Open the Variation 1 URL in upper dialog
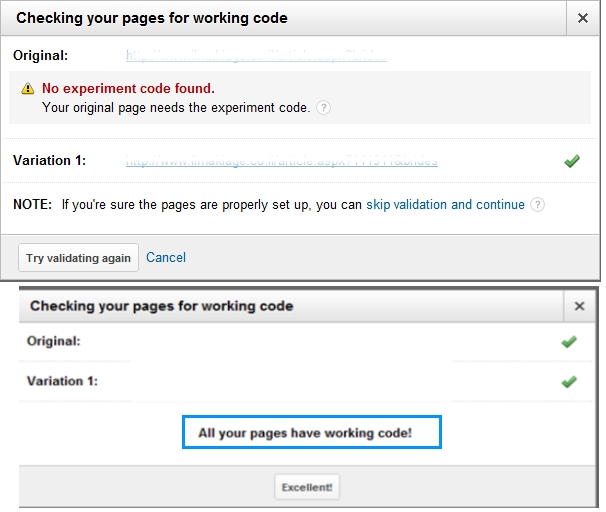The width and height of the screenshot is (606, 512). tap(281, 161)
